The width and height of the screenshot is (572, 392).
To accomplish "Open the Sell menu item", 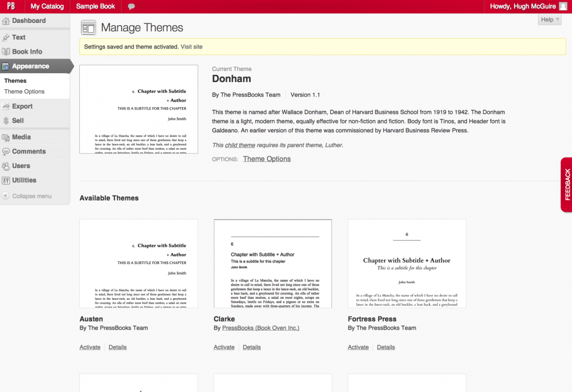I will pyautogui.click(x=18, y=121).
